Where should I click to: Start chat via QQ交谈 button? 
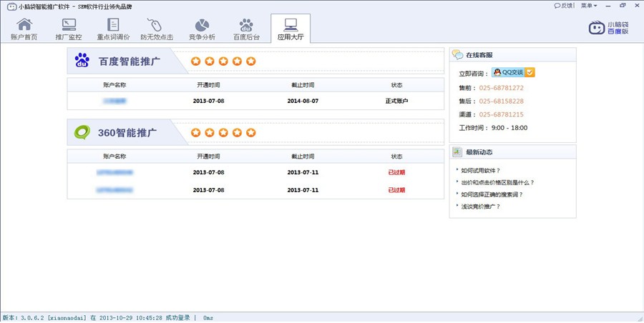[513, 72]
